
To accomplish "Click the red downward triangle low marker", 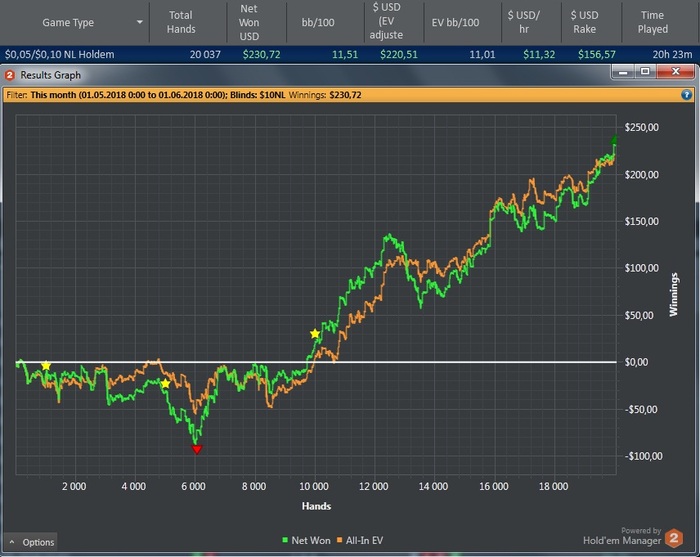I will (196, 449).
